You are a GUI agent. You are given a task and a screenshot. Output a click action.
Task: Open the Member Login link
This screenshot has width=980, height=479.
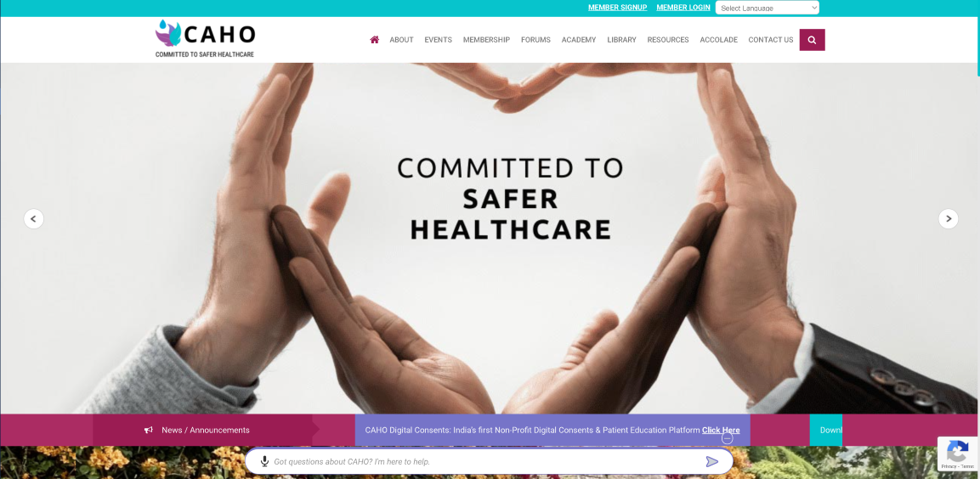point(683,8)
